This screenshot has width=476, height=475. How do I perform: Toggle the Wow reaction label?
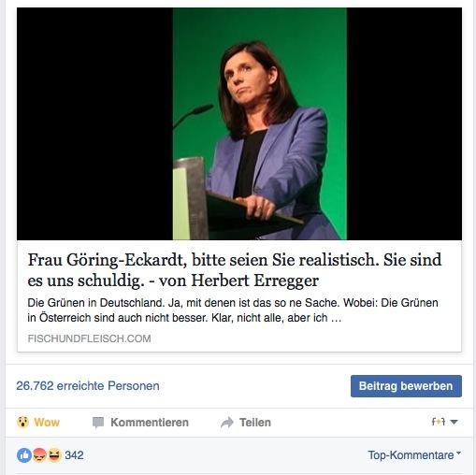tap(47, 423)
